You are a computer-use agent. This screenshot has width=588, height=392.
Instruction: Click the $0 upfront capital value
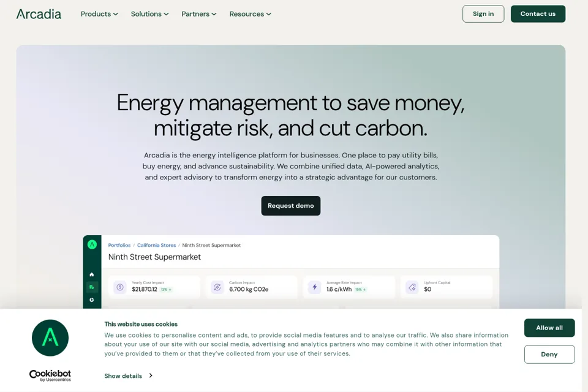[x=428, y=289]
